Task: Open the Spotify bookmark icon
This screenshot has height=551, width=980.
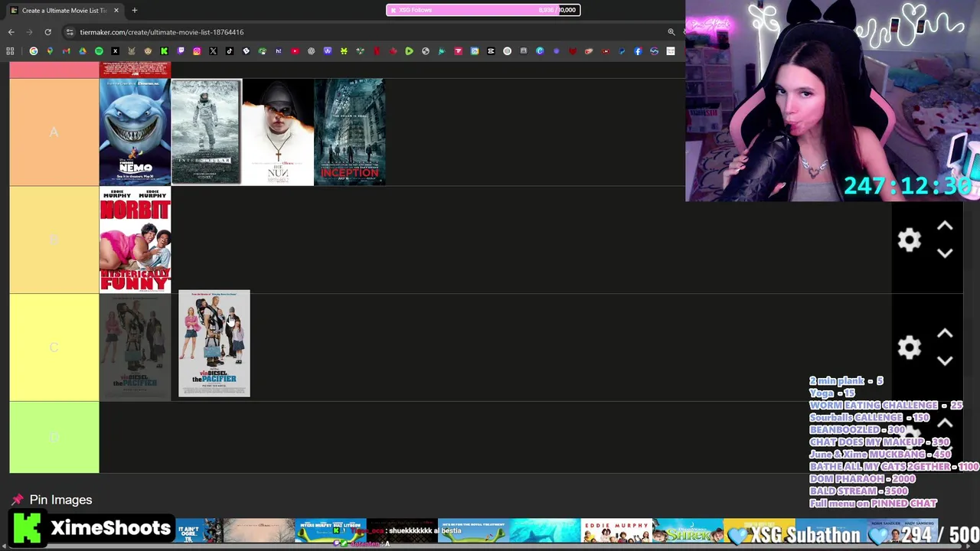Action: 99,51
